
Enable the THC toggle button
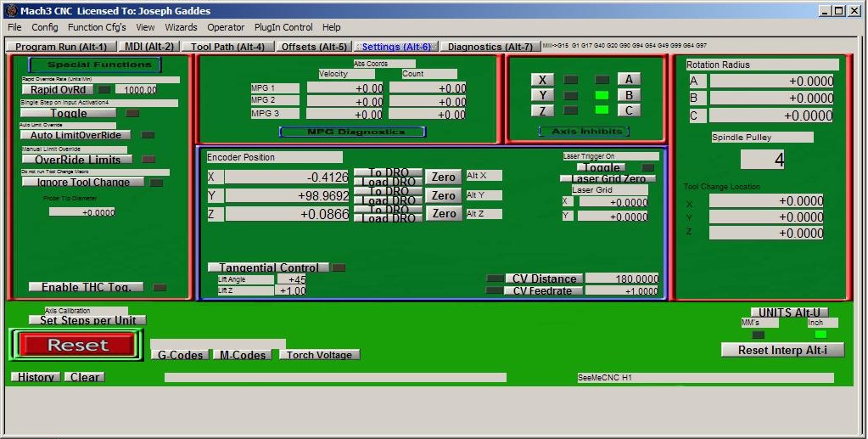86,287
